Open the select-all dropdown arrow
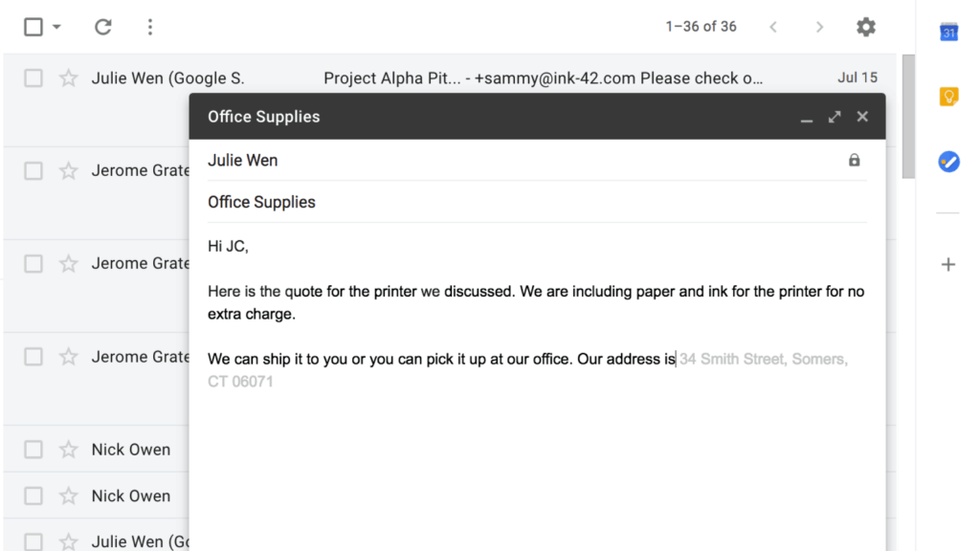This screenshot has width=980, height=551. (56, 27)
